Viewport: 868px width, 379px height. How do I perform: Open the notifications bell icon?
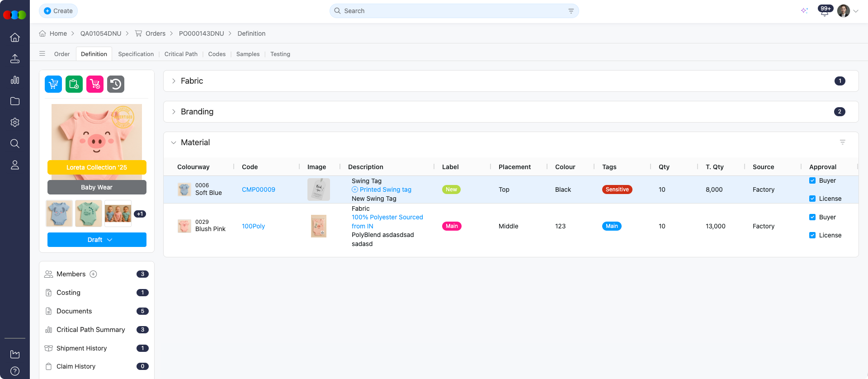(x=824, y=11)
